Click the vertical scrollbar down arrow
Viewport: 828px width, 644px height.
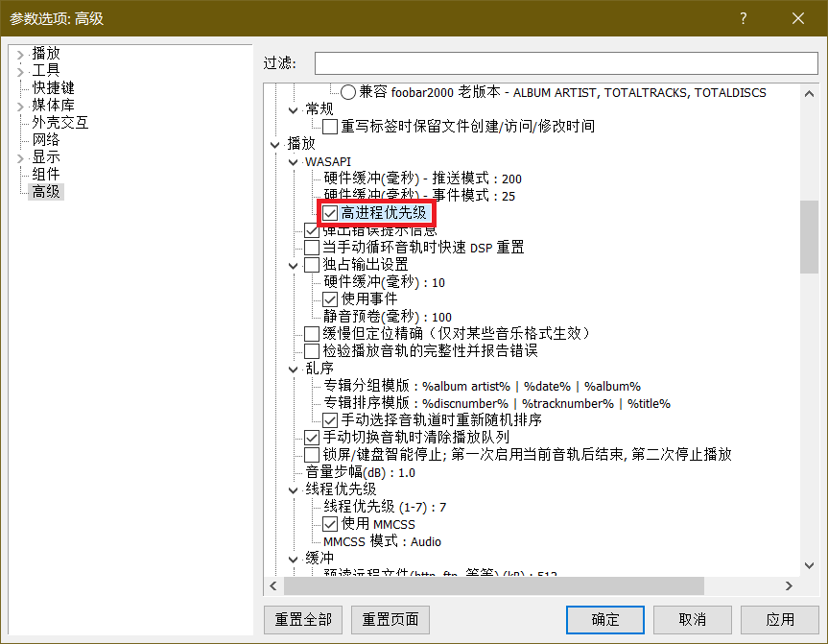809,565
